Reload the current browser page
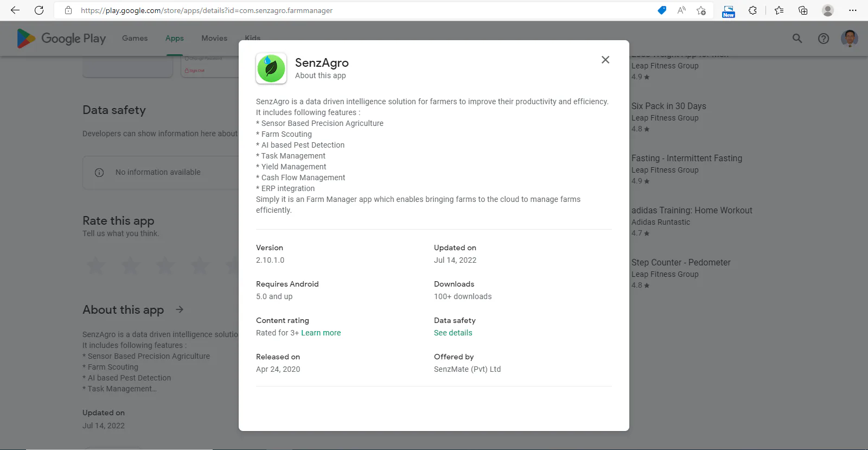This screenshot has width=868, height=450. [39, 10]
